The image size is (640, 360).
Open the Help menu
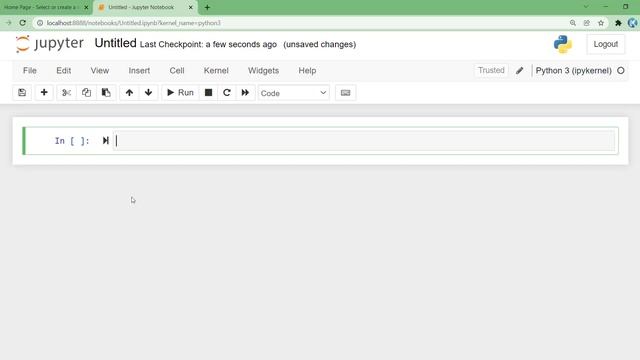point(307,71)
